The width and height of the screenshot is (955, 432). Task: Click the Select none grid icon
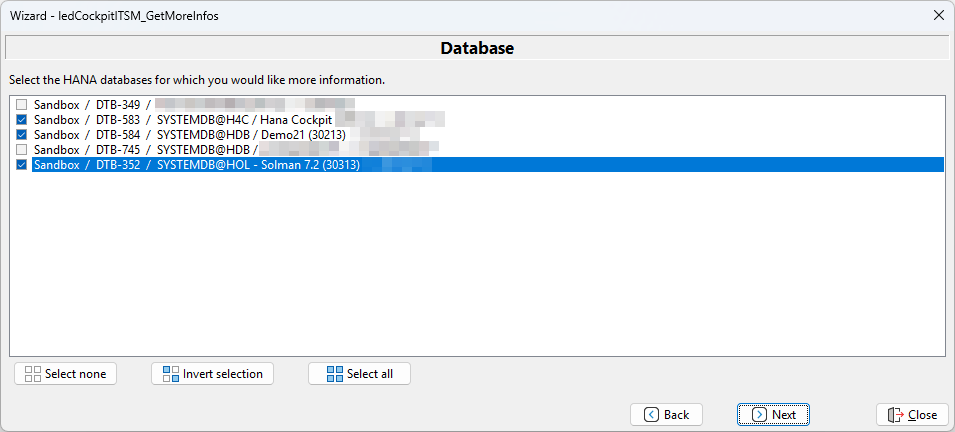pyautogui.click(x=33, y=374)
